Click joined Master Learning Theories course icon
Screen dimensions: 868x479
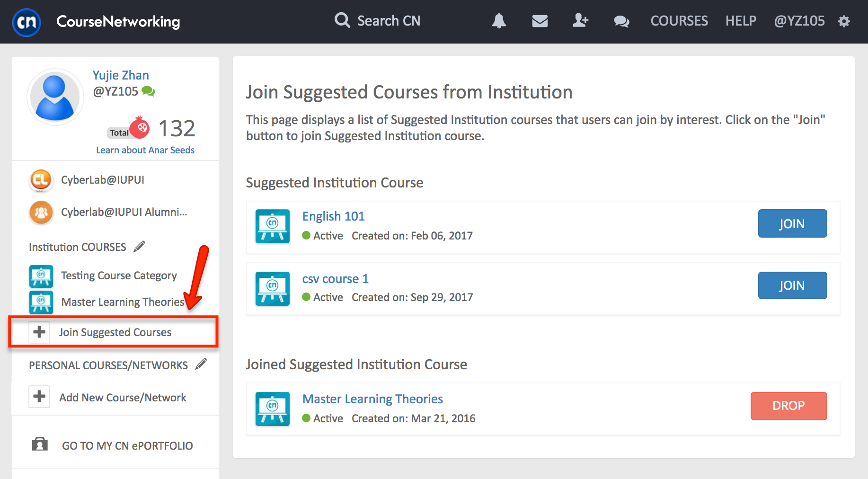tap(273, 409)
